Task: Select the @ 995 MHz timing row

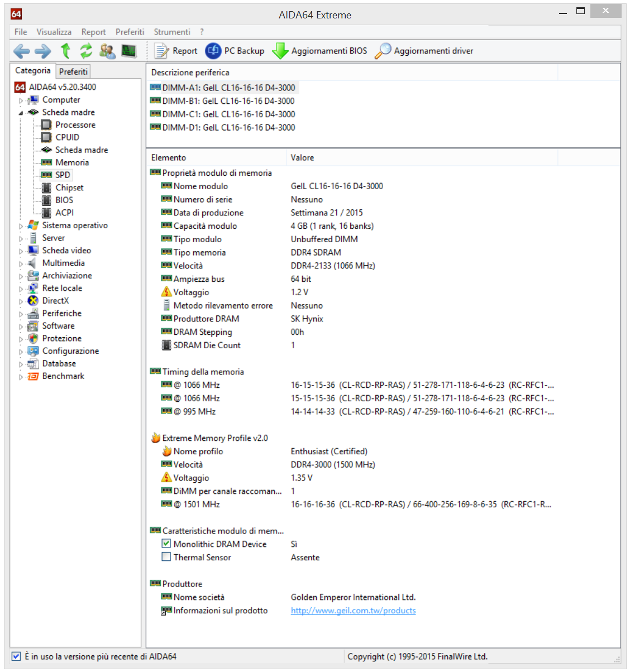Action: pyautogui.click(x=383, y=412)
